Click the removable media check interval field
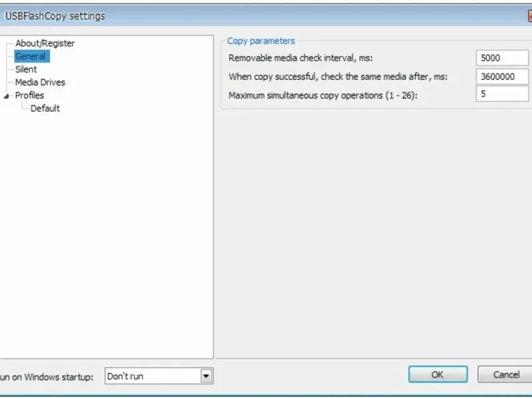The image size is (532, 399). click(x=502, y=58)
